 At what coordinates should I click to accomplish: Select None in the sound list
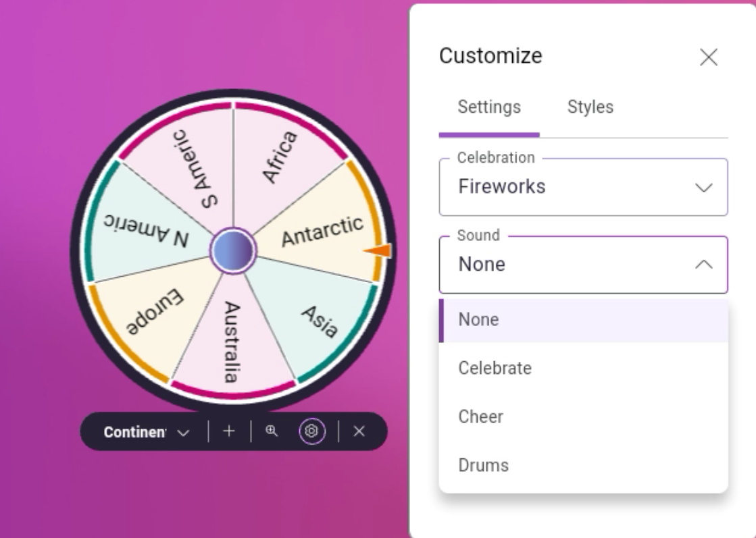(478, 319)
